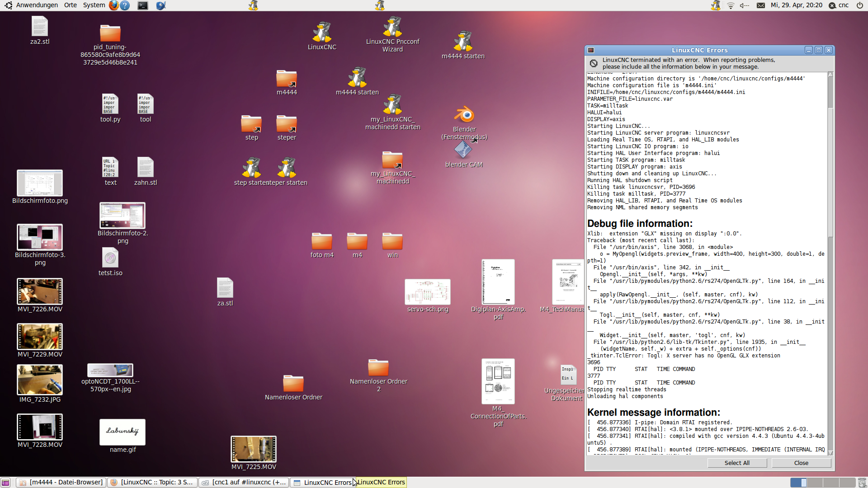Open clock Mi, 29. Apr, 20:20
Image resolution: width=868 pixels, height=488 pixels.
797,5
